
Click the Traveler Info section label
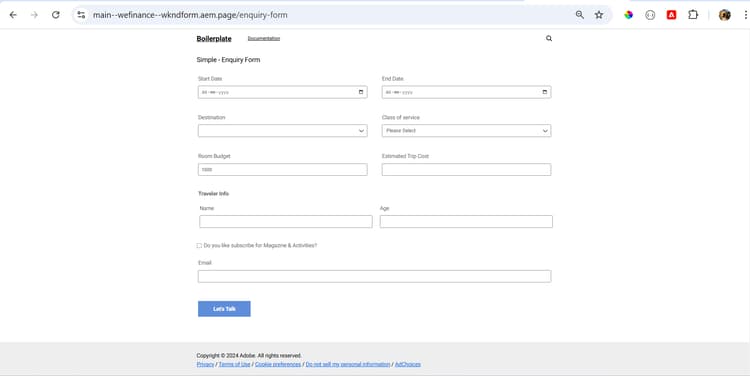(x=213, y=194)
